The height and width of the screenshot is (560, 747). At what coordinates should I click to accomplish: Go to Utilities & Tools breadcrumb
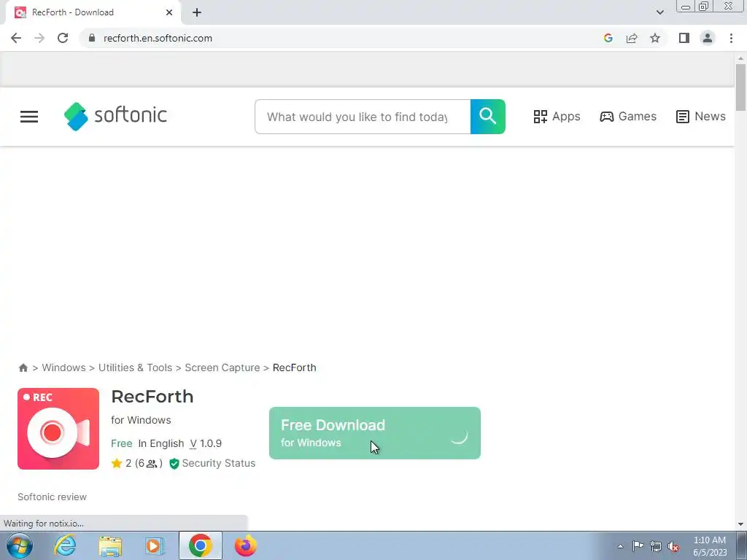click(x=135, y=367)
